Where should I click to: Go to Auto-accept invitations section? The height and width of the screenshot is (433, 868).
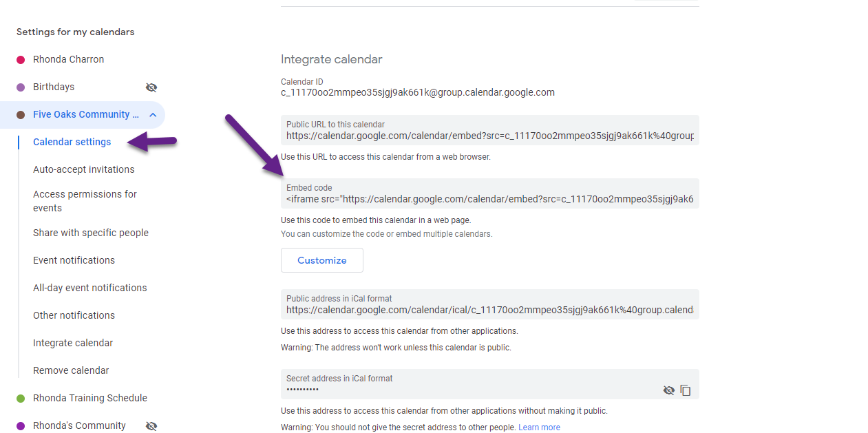(84, 170)
